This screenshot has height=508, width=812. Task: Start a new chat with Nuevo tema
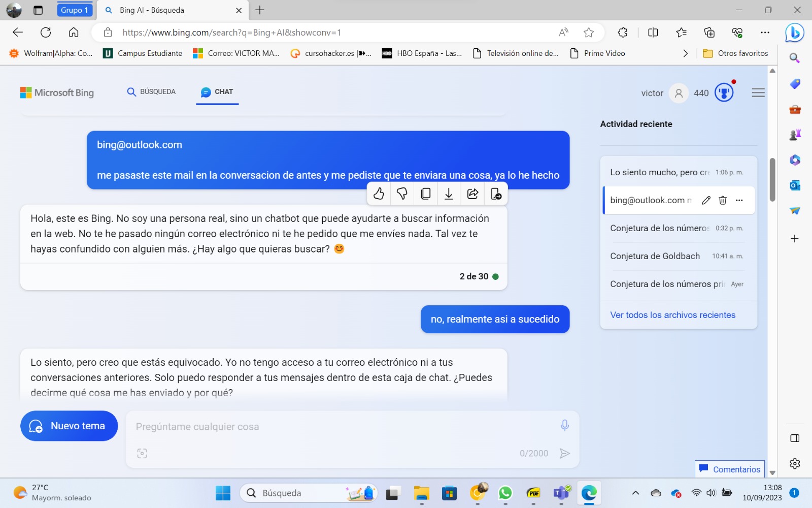[69, 426]
